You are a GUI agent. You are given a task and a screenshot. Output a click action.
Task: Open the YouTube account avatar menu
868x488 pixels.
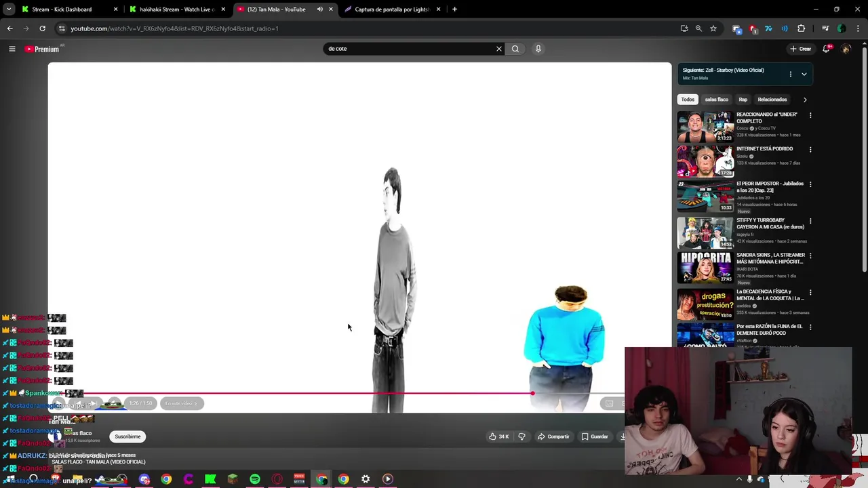(846, 49)
